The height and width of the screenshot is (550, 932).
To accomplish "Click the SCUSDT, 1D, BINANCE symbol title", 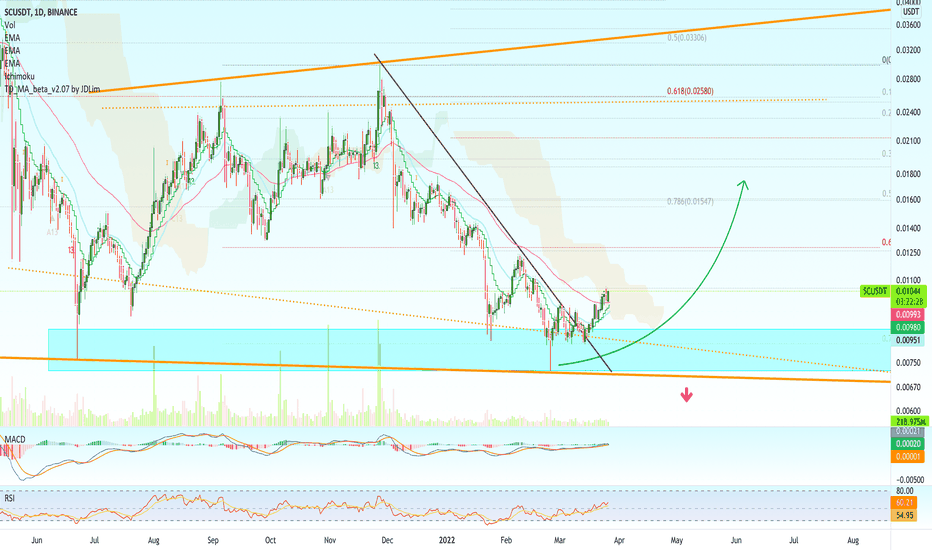I will pyautogui.click(x=40, y=12).
